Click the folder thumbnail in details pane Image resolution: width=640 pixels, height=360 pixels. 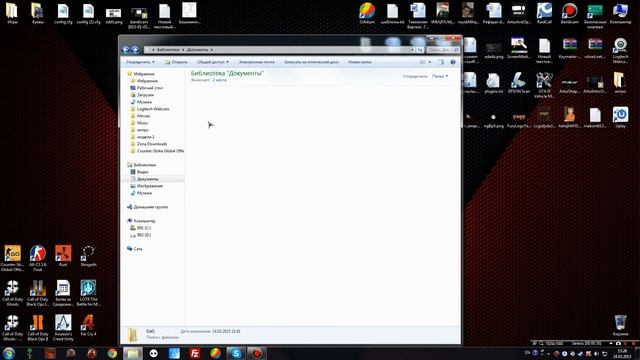(133, 335)
